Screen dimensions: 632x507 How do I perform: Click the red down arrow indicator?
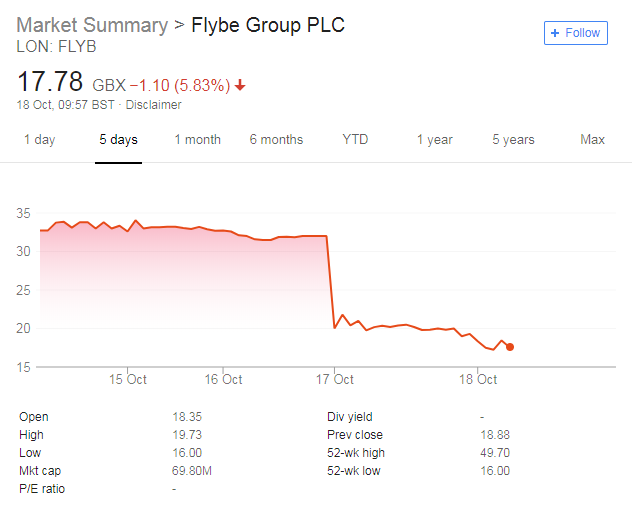click(240, 85)
